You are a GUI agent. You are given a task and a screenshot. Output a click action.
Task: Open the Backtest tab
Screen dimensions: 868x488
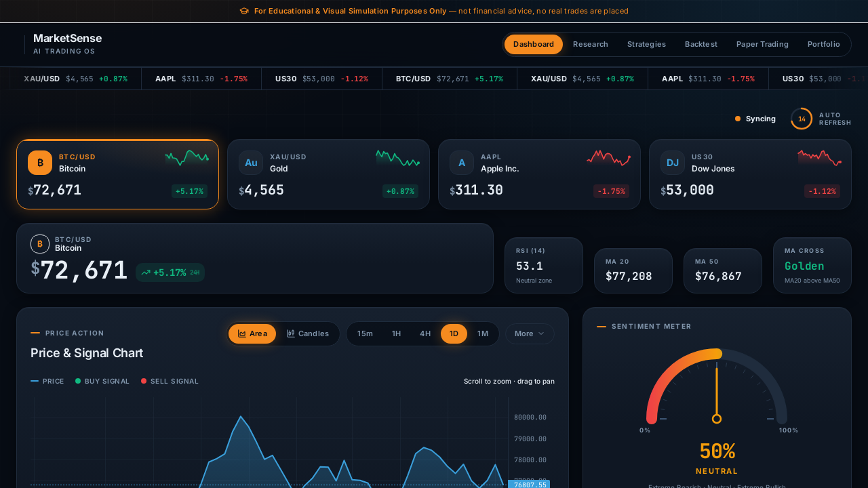click(x=701, y=44)
